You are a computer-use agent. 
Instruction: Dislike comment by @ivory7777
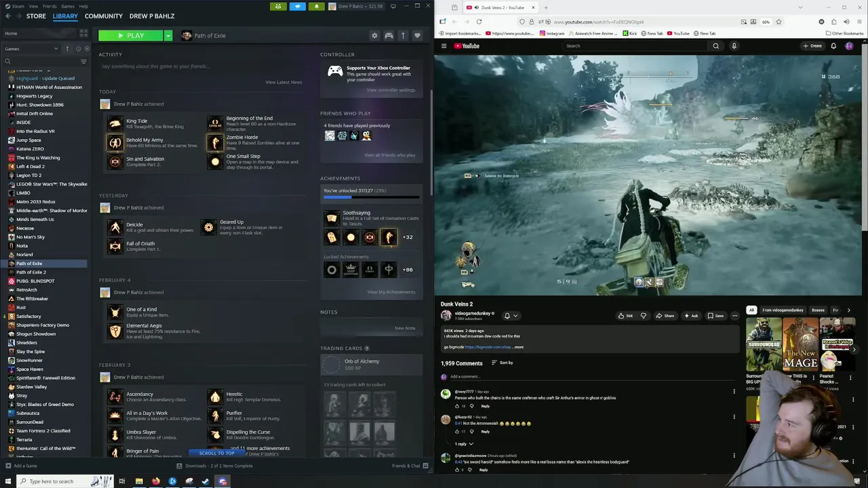click(x=471, y=406)
